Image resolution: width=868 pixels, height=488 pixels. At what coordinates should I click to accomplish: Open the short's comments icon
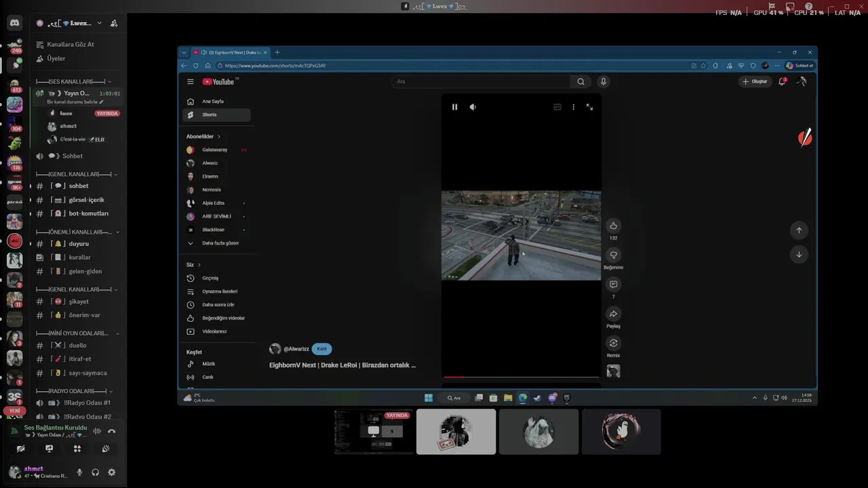[613, 284]
